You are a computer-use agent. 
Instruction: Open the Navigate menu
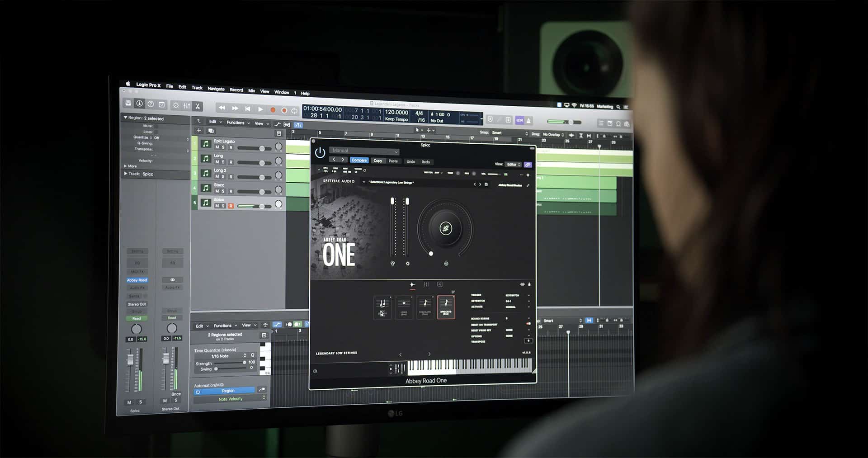point(216,89)
